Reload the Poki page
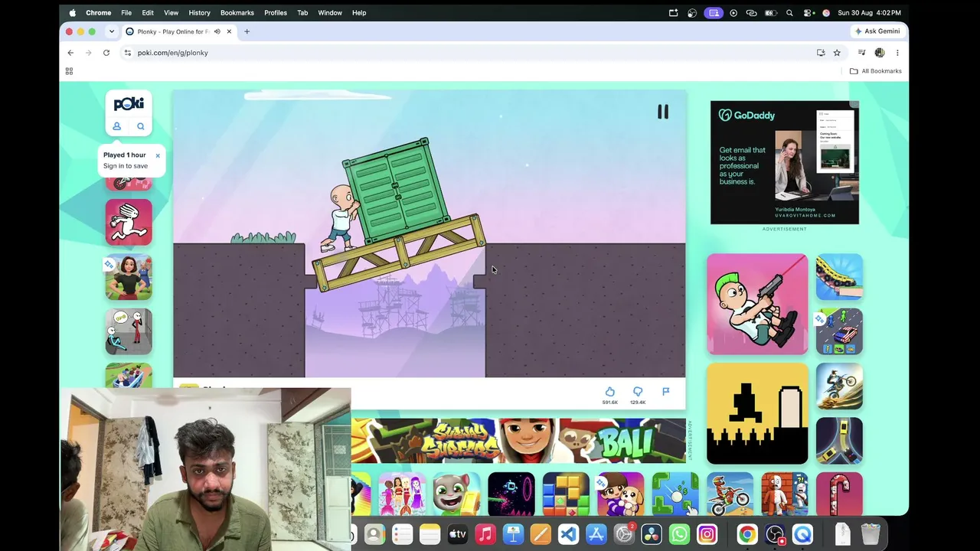 point(106,53)
